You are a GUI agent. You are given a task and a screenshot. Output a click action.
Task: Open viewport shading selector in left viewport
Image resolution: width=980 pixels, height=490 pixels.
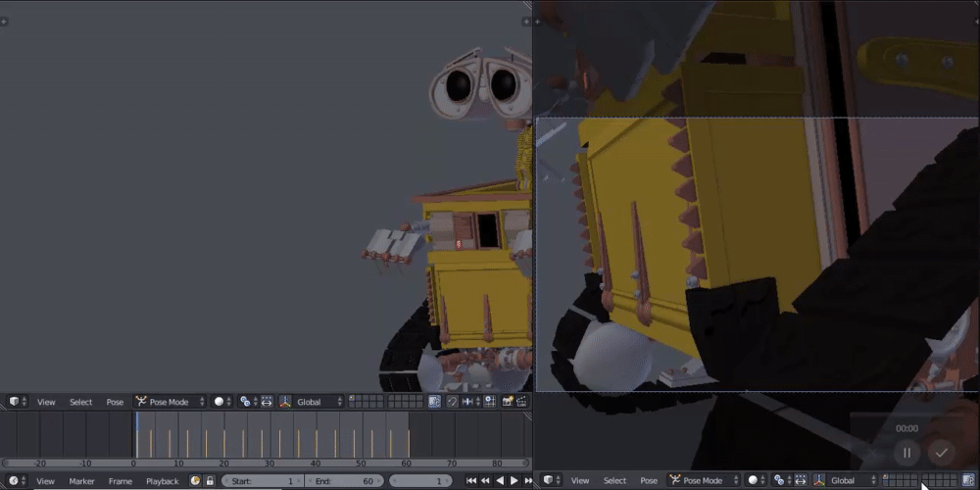[x=221, y=402]
